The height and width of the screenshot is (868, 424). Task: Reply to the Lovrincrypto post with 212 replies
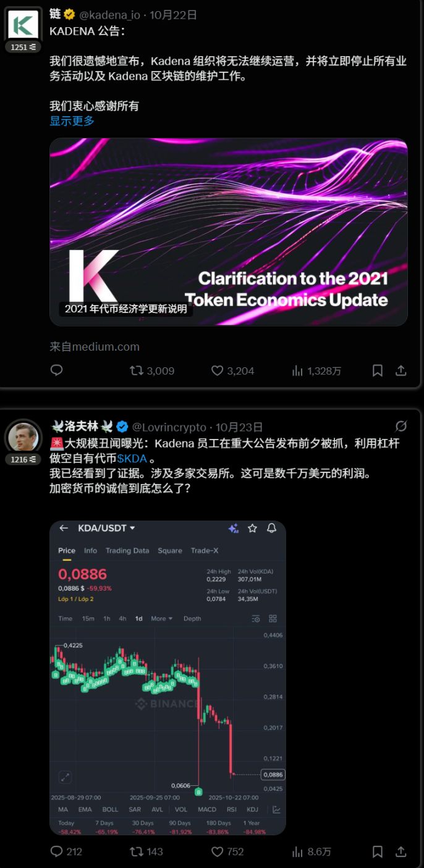66,851
